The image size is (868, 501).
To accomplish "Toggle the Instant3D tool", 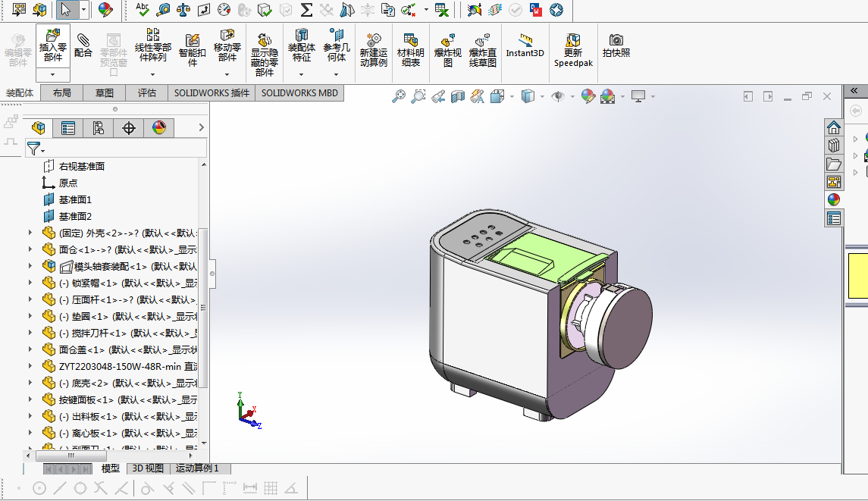I will (x=525, y=45).
